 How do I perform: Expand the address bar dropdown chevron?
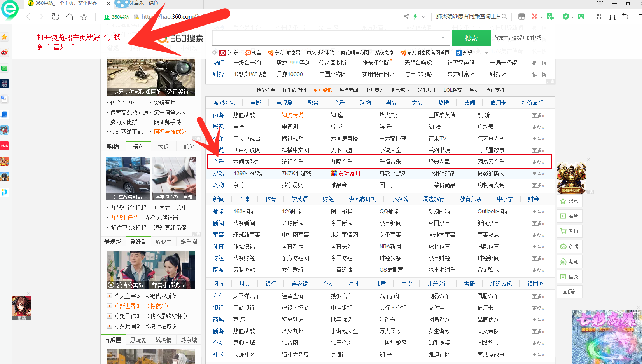click(423, 17)
